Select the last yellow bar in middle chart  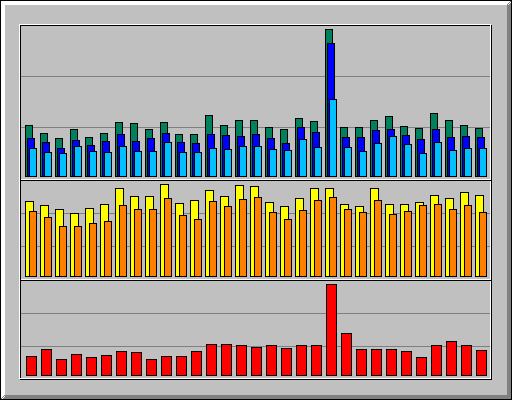[479, 204]
